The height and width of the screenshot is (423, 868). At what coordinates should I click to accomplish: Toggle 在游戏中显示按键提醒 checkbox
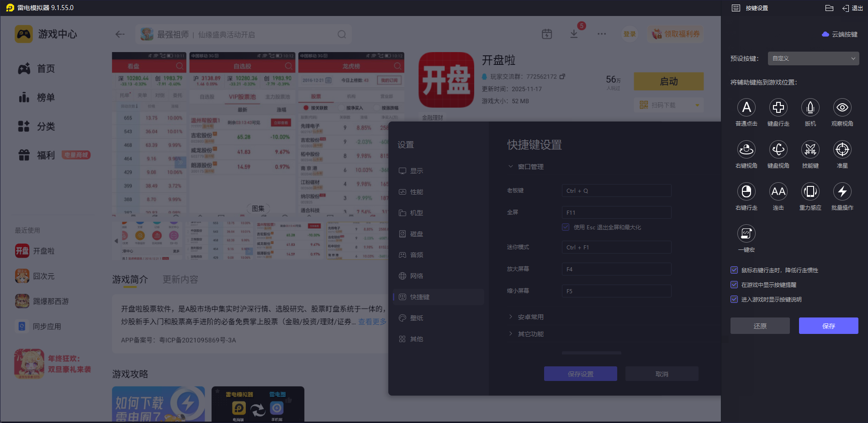(734, 285)
